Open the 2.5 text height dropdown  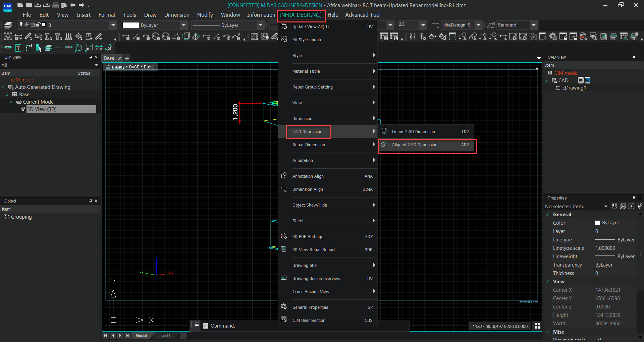pos(423,25)
